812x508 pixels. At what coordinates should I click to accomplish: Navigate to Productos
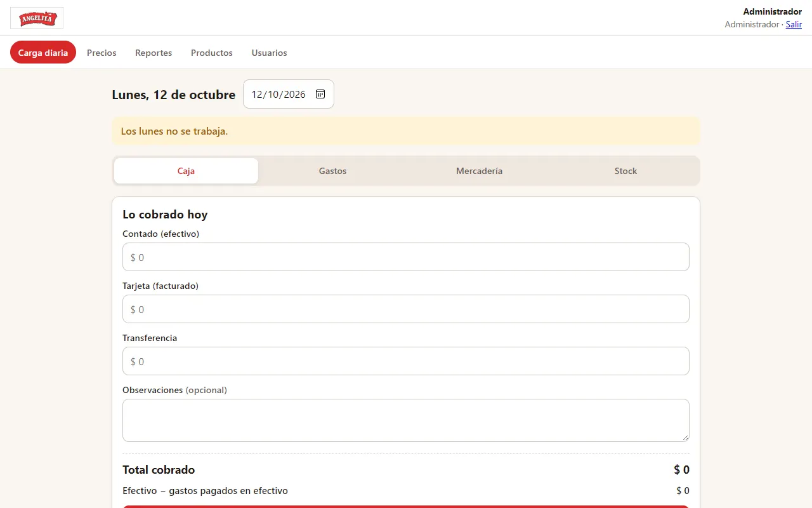point(212,53)
